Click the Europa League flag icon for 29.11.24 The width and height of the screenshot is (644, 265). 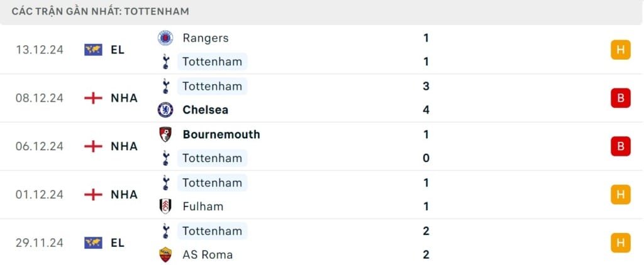[93, 243]
